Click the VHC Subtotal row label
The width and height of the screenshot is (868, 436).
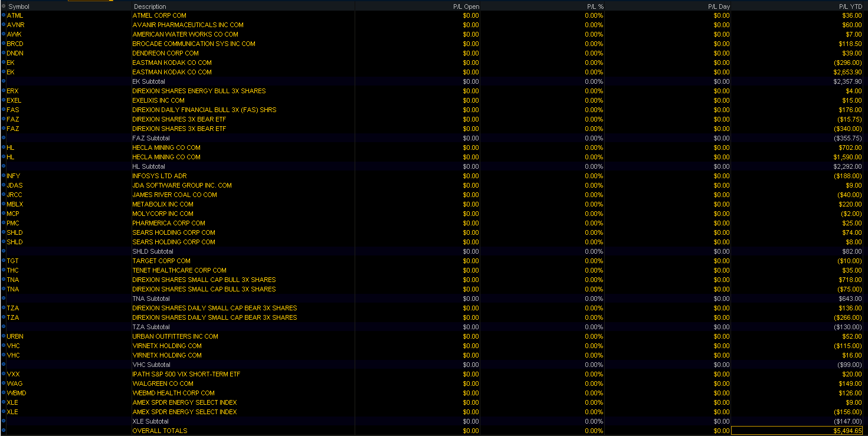click(x=151, y=365)
